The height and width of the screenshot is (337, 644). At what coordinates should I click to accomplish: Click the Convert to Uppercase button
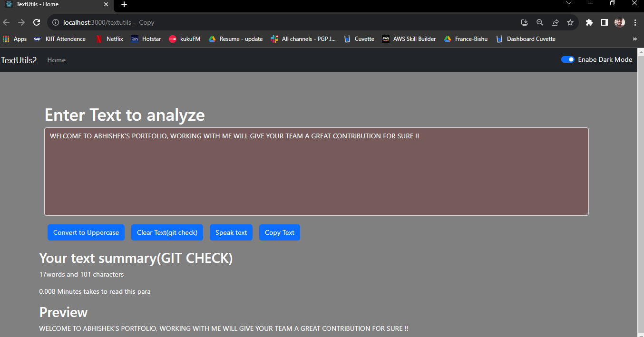tap(86, 232)
